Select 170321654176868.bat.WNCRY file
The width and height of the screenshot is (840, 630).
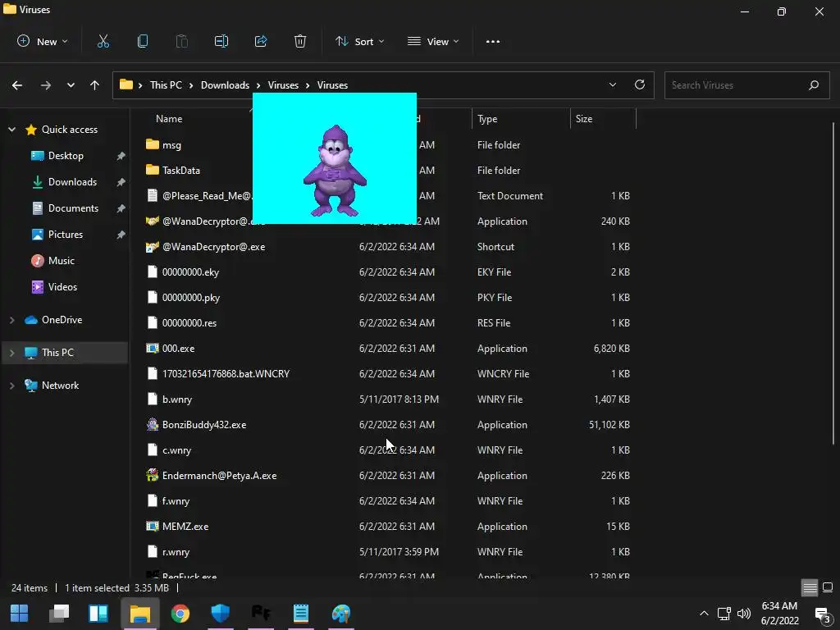pyautogui.click(x=226, y=374)
